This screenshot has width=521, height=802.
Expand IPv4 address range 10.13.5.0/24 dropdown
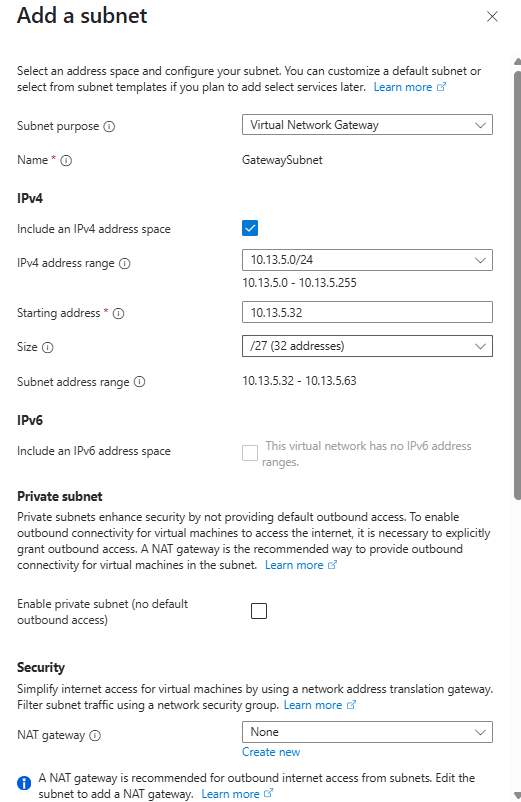coord(367,260)
